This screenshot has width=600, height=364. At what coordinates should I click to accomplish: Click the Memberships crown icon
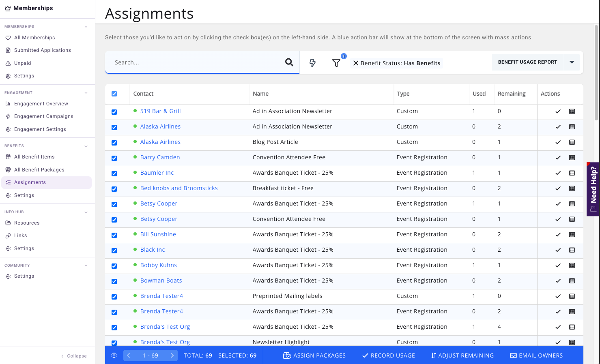tap(8, 8)
